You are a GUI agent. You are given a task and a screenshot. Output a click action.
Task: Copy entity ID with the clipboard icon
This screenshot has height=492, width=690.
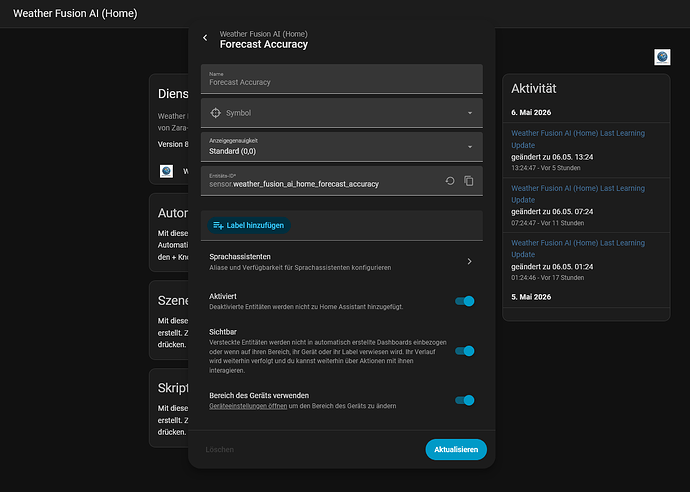tap(469, 181)
